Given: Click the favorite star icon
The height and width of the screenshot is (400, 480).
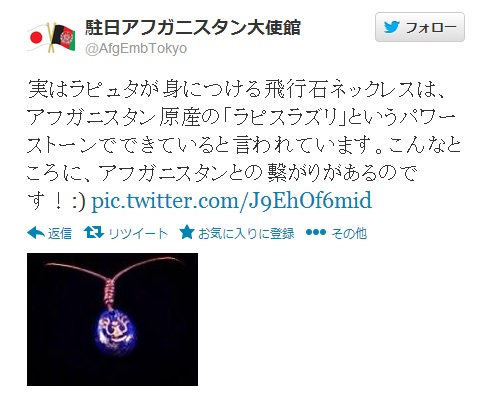Looking at the screenshot, I should [187, 232].
